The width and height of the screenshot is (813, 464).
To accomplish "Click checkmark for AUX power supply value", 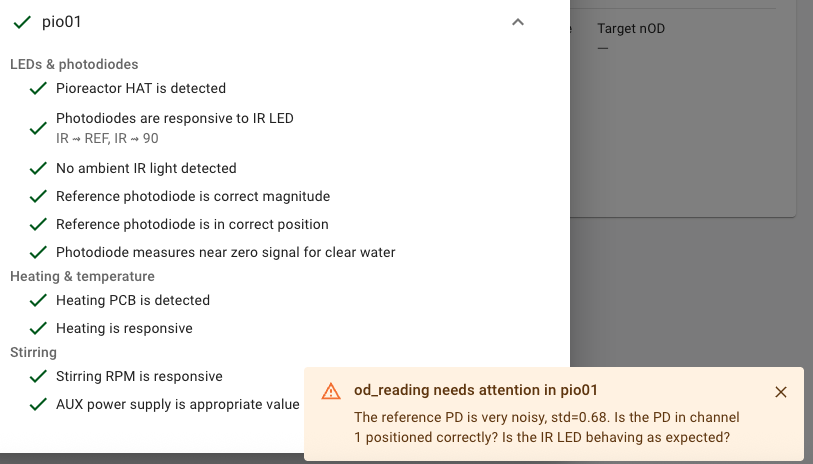I will pos(39,404).
